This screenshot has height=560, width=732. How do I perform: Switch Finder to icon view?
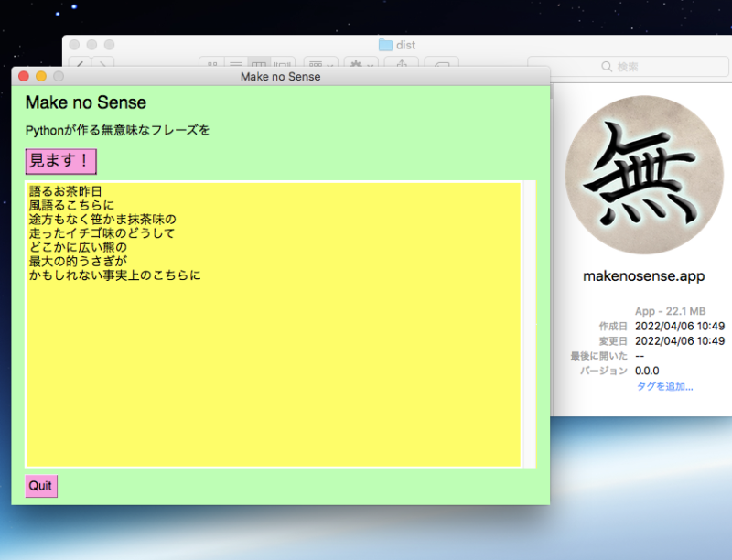[x=212, y=65]
